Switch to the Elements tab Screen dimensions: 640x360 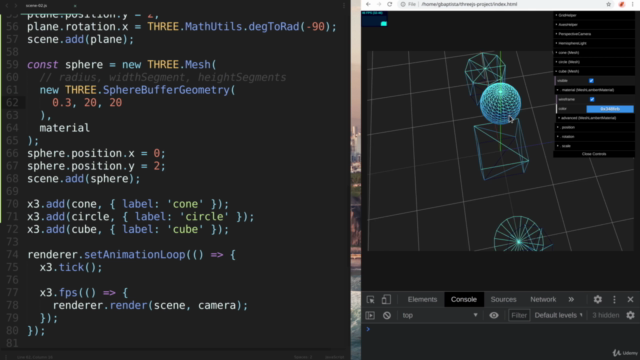(422, 300)
